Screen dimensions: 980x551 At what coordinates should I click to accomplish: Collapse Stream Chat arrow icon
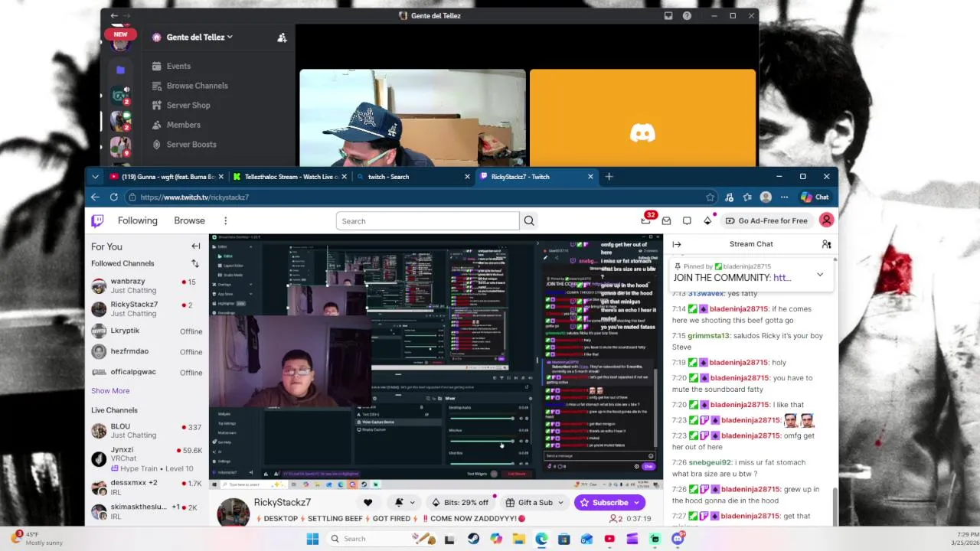point(677,244)
